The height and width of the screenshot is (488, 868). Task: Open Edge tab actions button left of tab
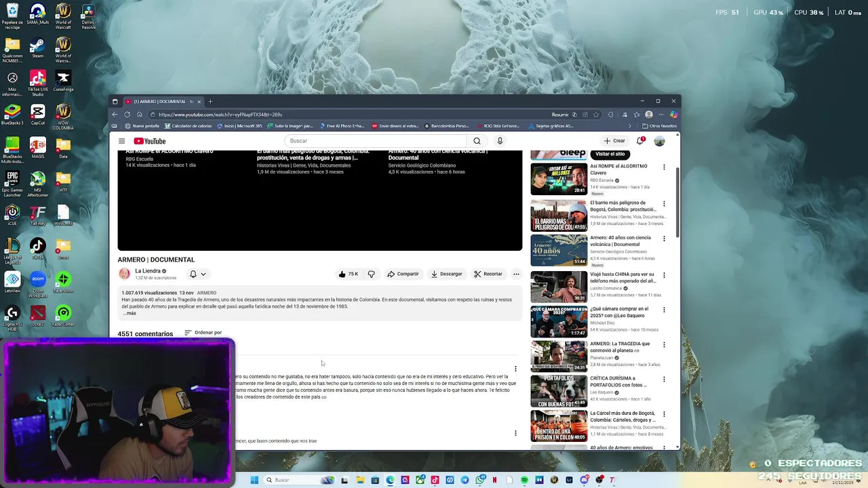115,102
